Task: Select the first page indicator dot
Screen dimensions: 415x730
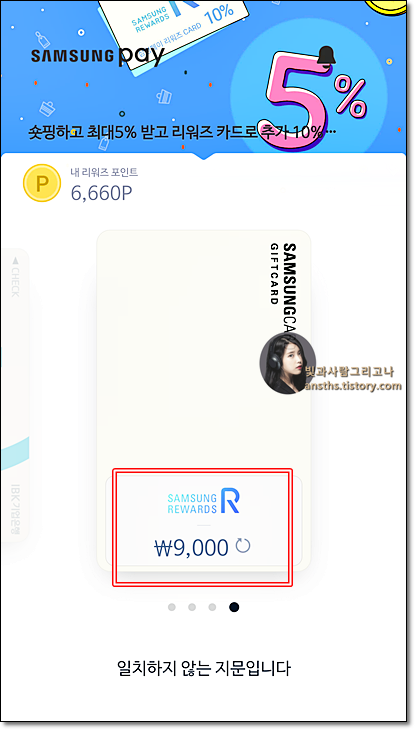Action: (x=172, y=607)
